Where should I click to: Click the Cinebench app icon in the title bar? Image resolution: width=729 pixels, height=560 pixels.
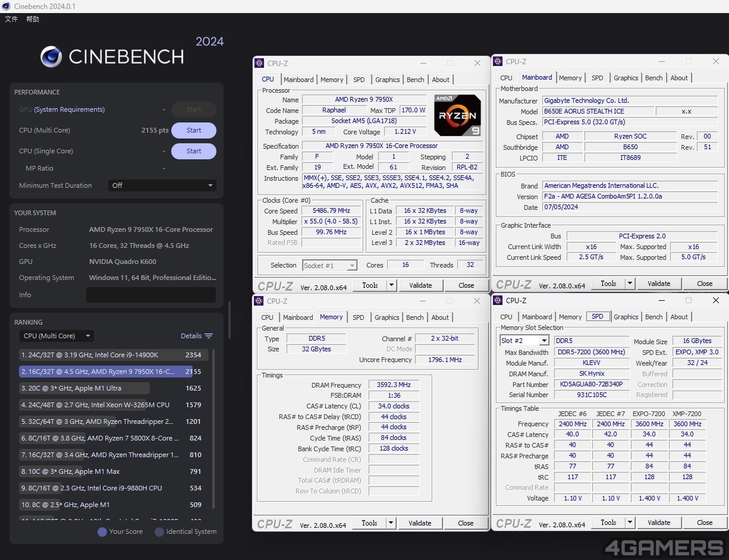point(6,6)
